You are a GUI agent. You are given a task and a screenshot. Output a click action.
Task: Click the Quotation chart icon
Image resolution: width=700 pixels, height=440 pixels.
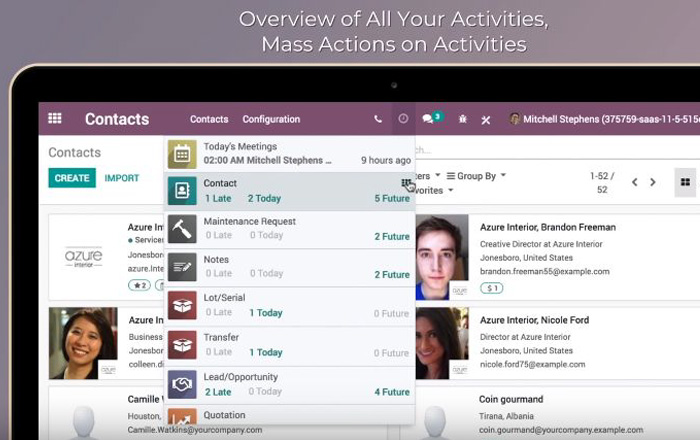tap(182, 416)
